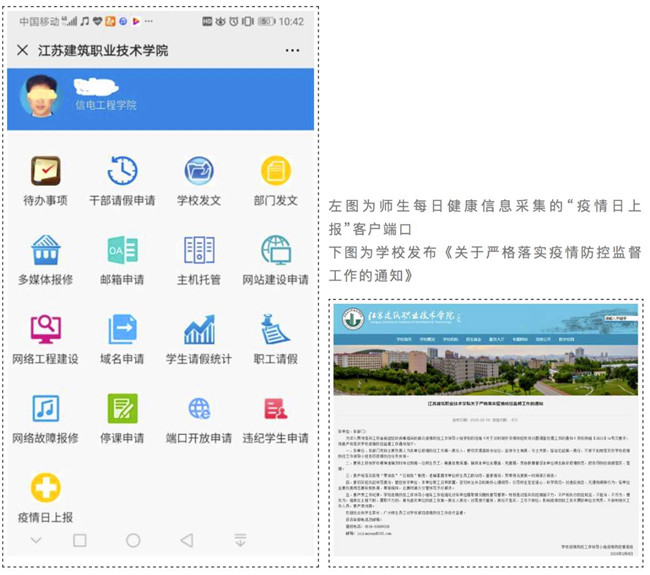Open 域名申请 document arrow icon
Screen dimensions: 650x575
point(122,329)
